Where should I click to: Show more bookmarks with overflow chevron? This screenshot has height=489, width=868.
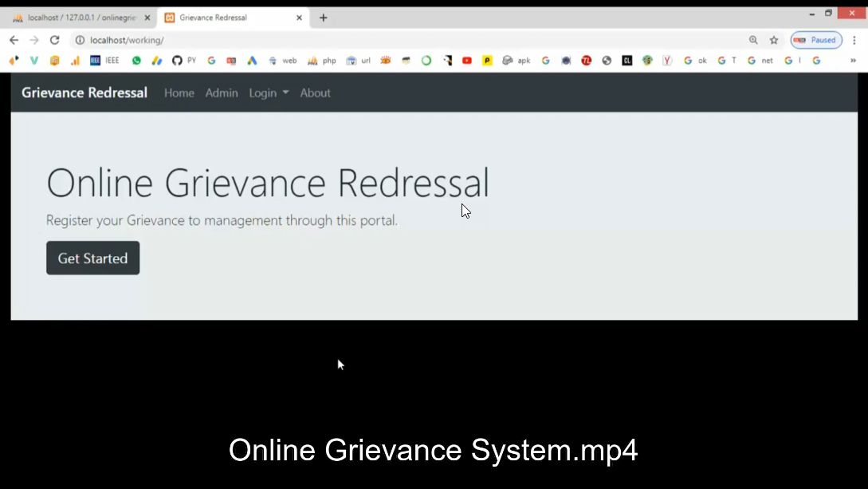853,61
